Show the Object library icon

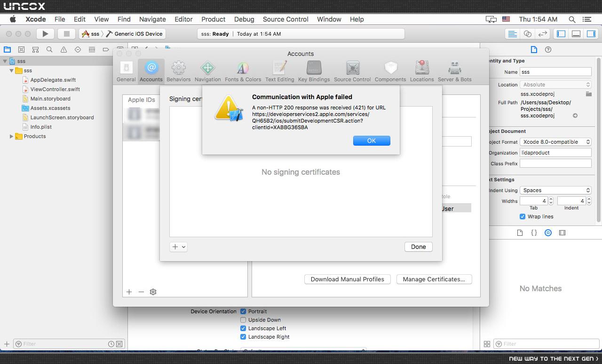click(x=548, y=232)
